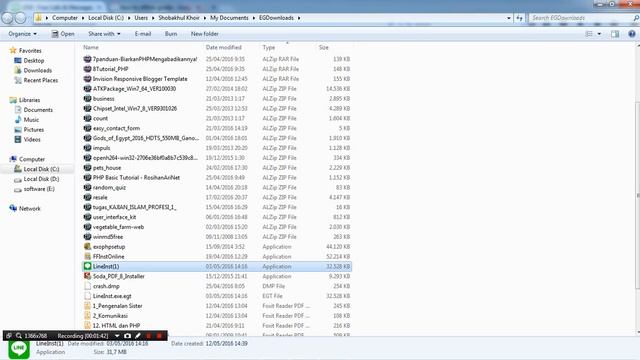Click the Open toolbar button
The height and width of the screenshot is (360, 640).
point(63,34)
